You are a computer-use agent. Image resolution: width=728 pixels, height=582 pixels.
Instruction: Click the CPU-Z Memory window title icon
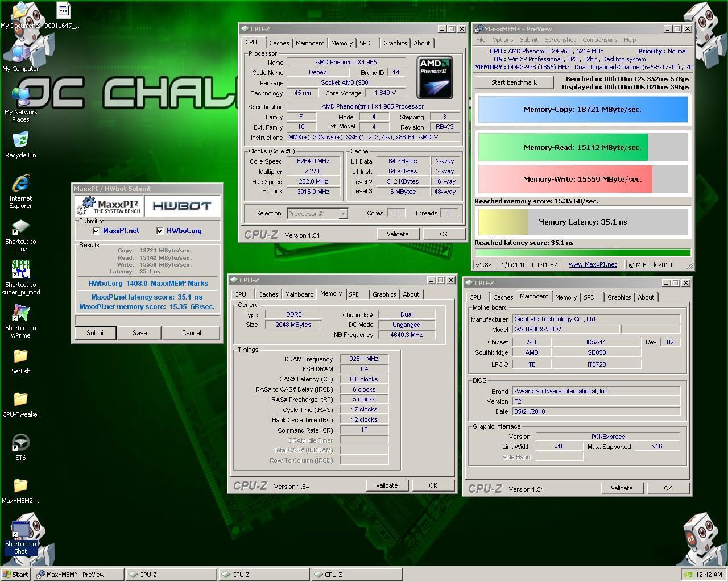pos(234,280)
